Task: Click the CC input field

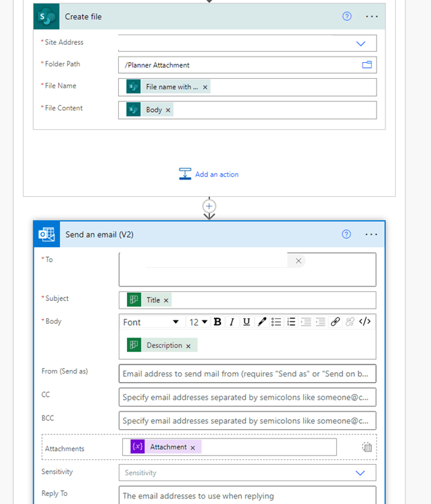Action: 247,397
